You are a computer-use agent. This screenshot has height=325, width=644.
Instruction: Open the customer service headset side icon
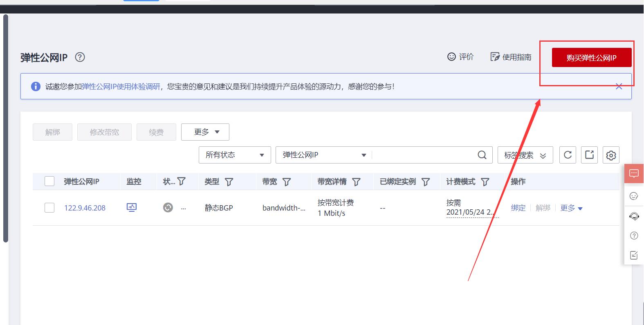(634, 216)
